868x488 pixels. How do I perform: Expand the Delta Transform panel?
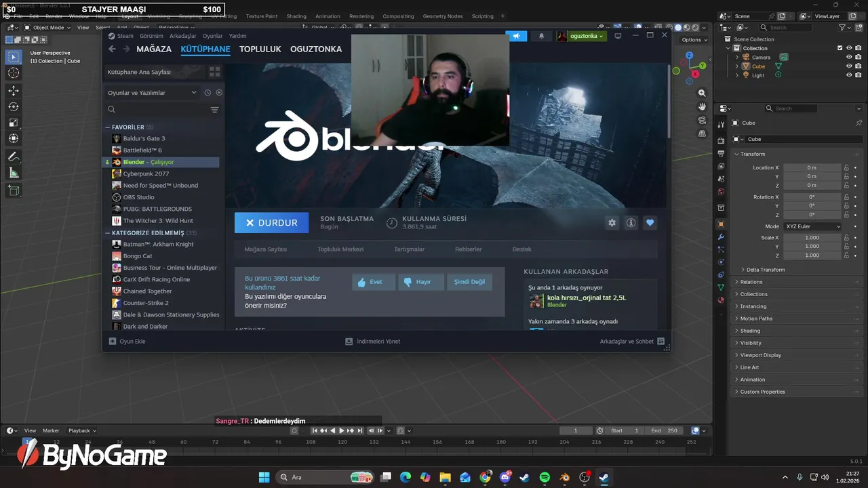[x=766, y=270]
